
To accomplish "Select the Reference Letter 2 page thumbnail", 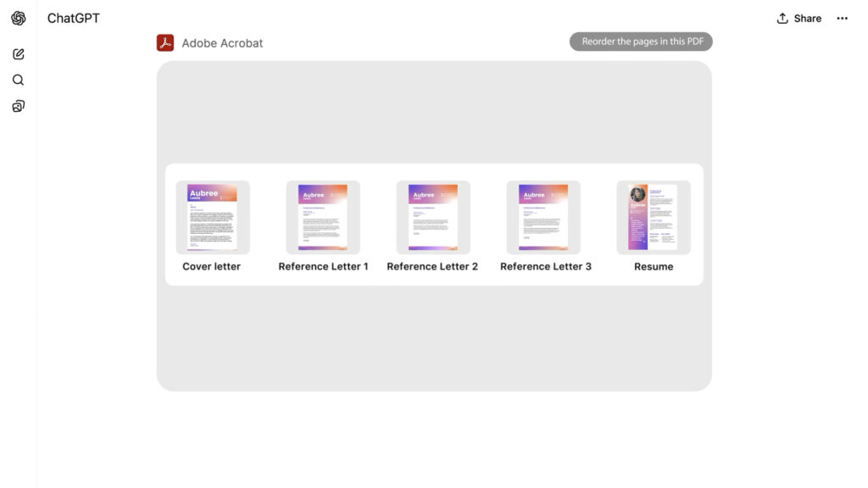I will pyautogui.click(x=433, y=218).
